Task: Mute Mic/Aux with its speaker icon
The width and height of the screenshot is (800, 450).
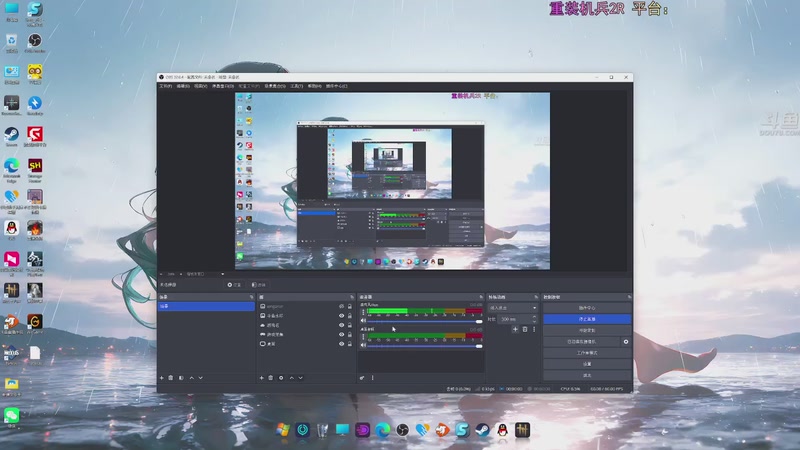Action: (x=363, y=321)
